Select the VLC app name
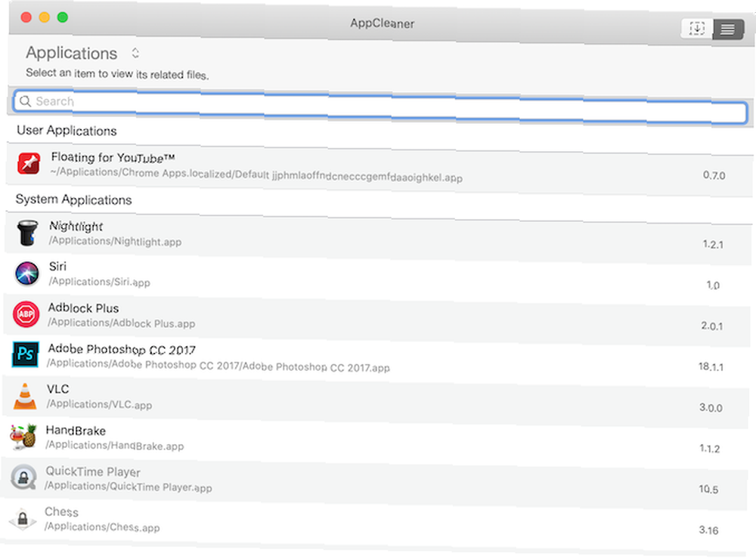 (58, 389)
